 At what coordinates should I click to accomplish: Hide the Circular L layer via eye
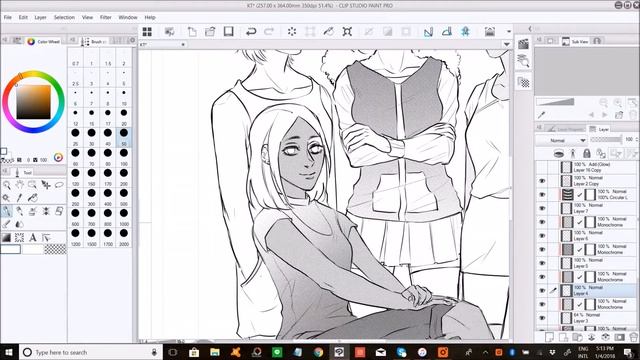542,194
